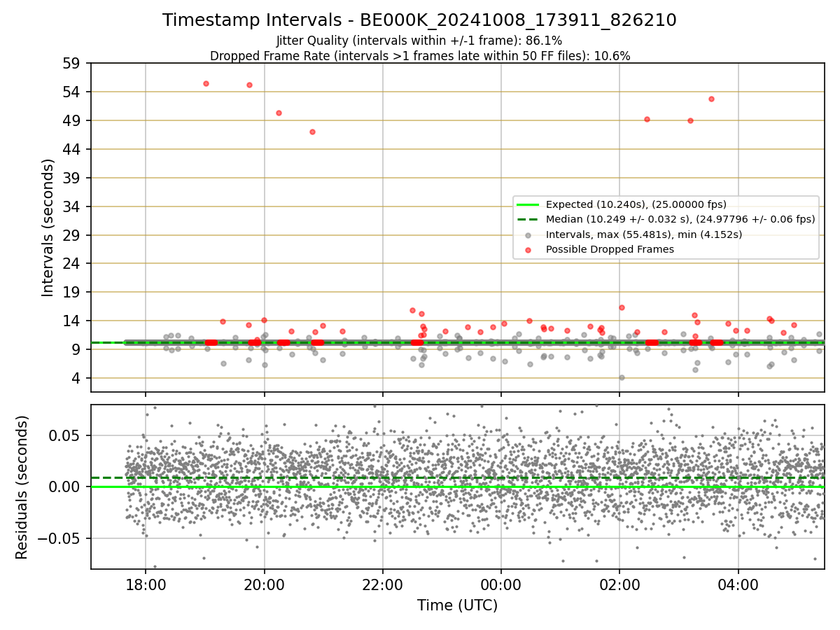Click the plot title 'Timestamp Intervals - BE000K_20241008_173911_826210'

[x=419, y=20]
